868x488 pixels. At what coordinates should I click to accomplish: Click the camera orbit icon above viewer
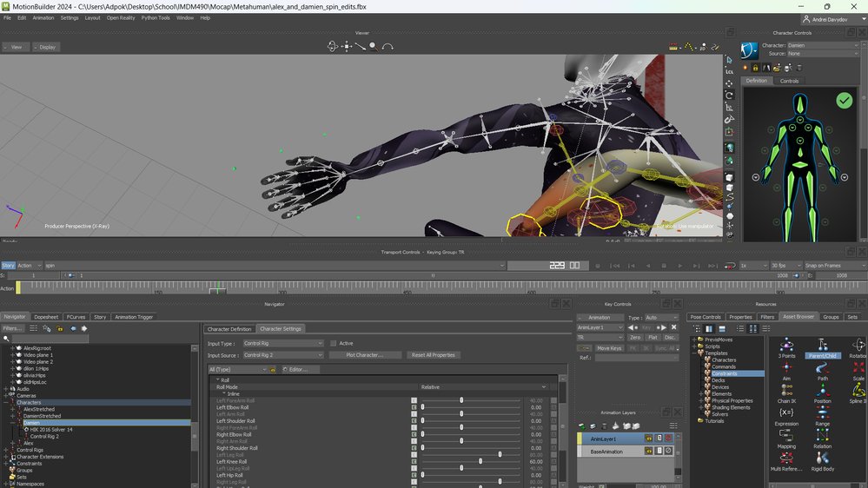(332, 47)
